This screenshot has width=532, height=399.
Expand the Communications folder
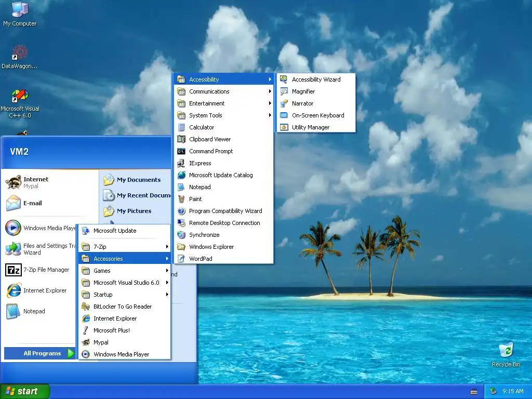(x=224, y=91)
